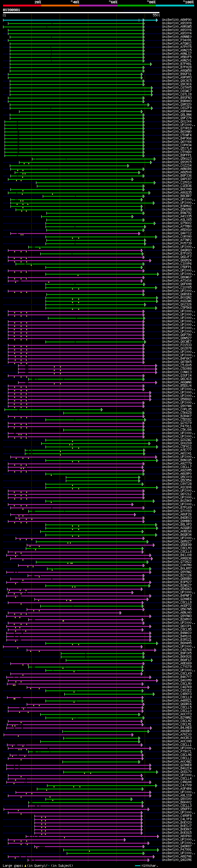This screenshot has width=197, height=868.
Task: Select hit label UniRef100_Q756V2
Action: (x=177, y=223)
